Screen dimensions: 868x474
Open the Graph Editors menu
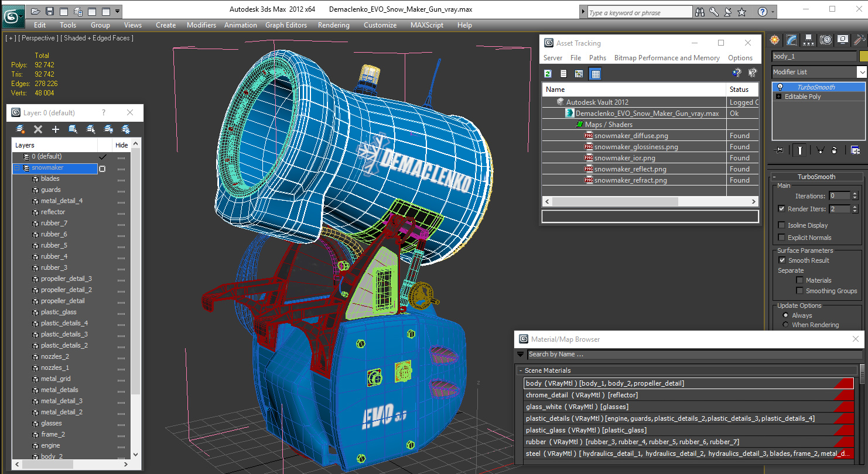pos(286,25)
